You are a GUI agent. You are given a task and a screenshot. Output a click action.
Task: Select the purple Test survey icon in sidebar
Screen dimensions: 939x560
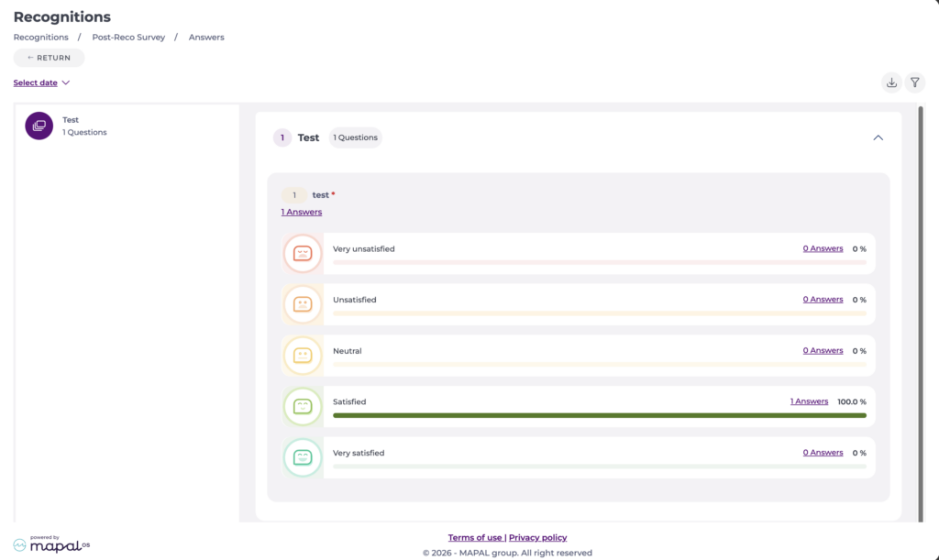39,126
